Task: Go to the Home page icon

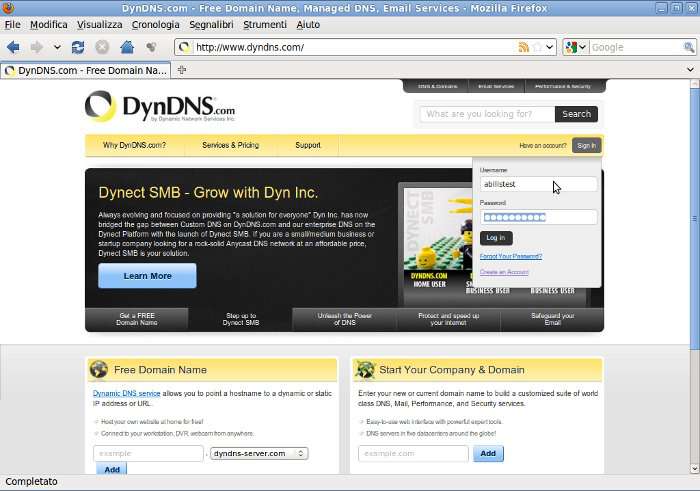Action: 127,47
